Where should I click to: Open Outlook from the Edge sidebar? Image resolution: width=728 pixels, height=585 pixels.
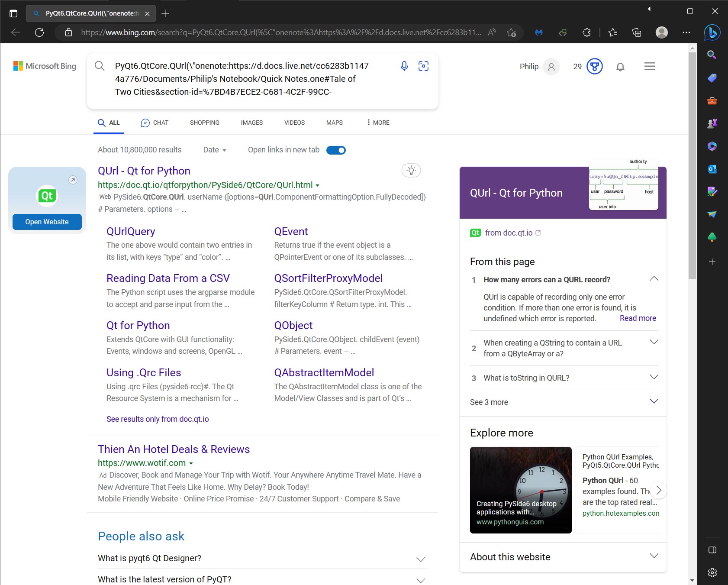[712, 169]
